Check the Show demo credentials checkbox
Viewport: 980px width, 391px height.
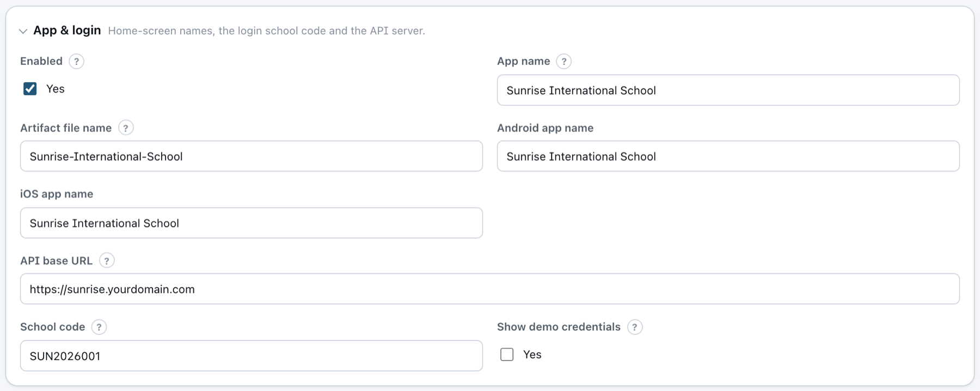click(x=507, y=355)
